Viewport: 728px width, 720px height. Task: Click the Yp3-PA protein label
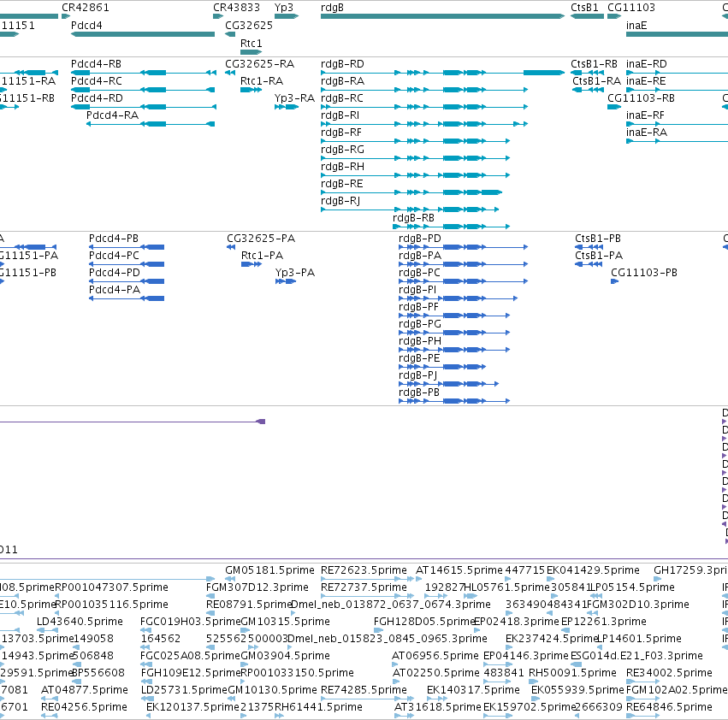(295, 273)
